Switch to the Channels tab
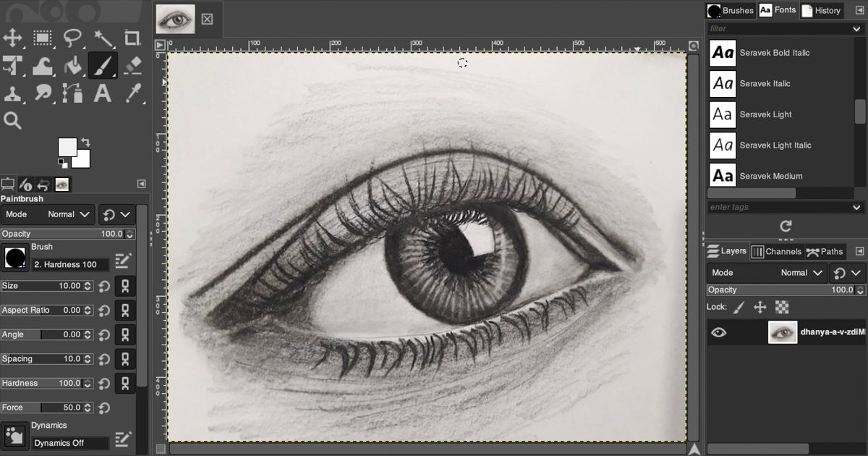Viewport: 868px width, 456px height. (x=778, y=251)
